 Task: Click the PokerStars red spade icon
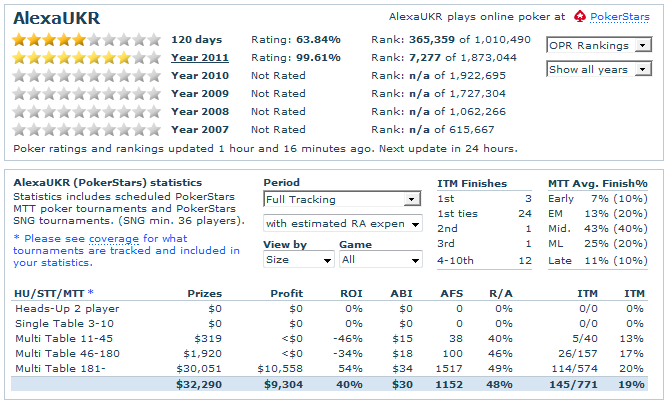tap(580, 16)
